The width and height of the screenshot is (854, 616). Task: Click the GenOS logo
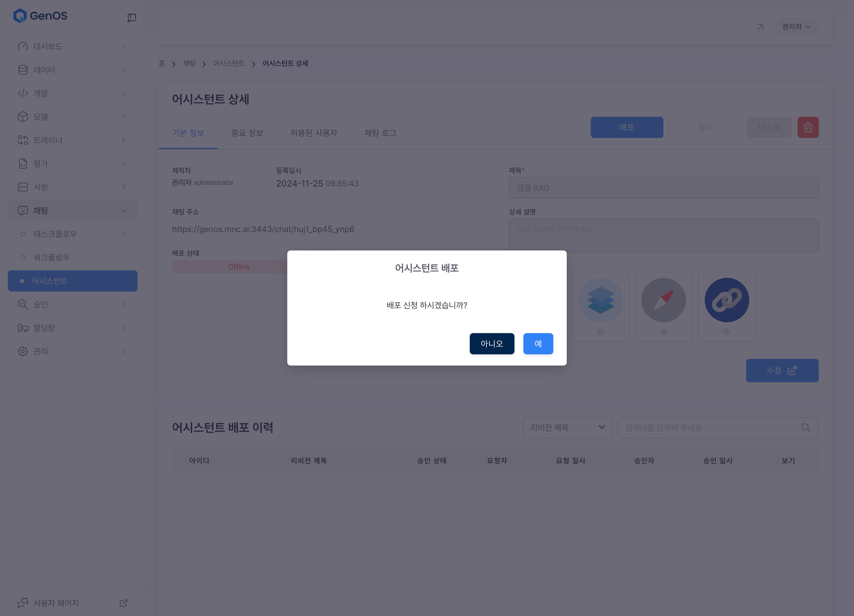[x=40, y=16]
